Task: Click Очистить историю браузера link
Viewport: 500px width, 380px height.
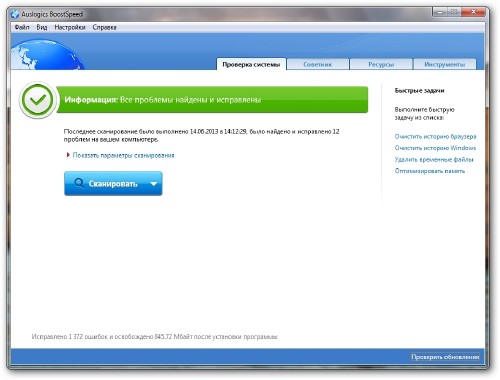Action: click(x=435, y=136)
